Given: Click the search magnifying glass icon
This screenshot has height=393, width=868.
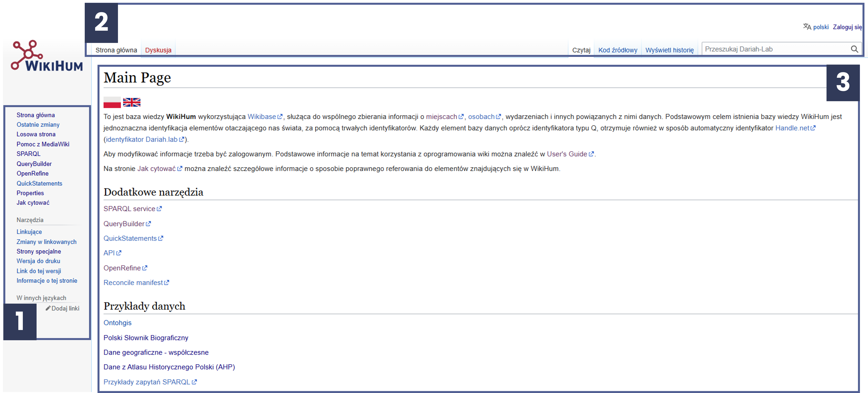Looking at the screenshot, I should 854,49.
